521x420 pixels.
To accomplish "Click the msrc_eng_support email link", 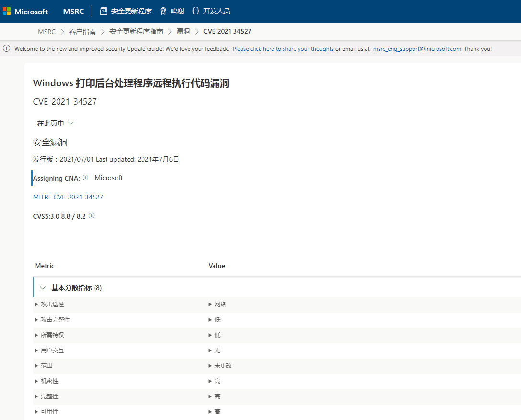I will tap(417, 49).
